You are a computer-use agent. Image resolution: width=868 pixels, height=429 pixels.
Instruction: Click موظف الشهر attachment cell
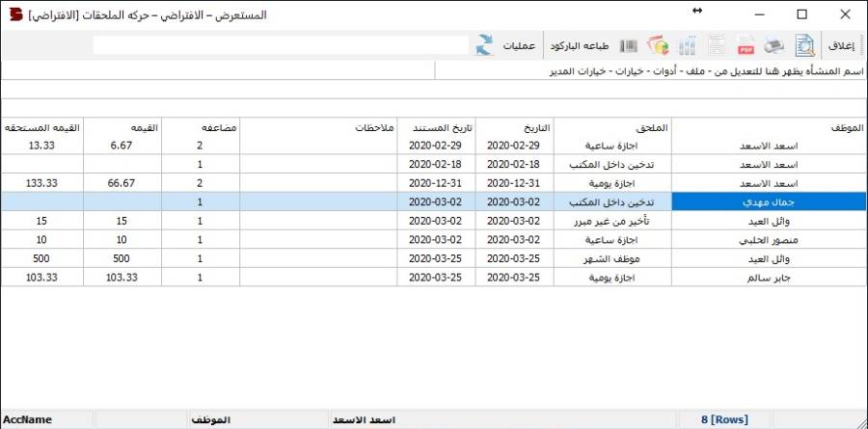(x=612, y=258)
